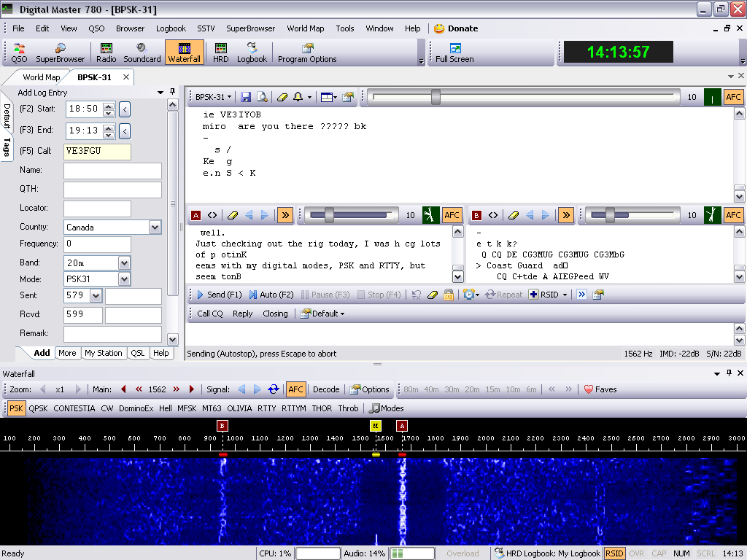Open Program Options from the toolbar
The image size is (747, 560).
pos(307,52)
